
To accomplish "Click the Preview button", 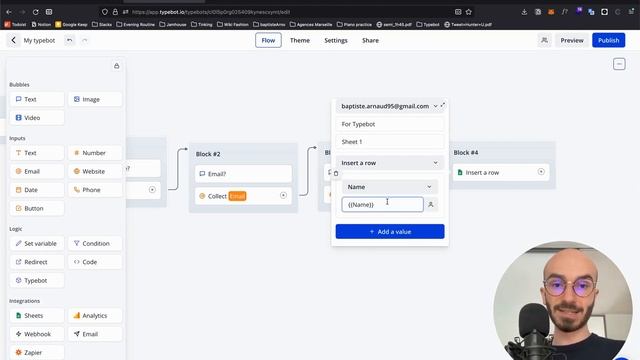I will (572, 40).
